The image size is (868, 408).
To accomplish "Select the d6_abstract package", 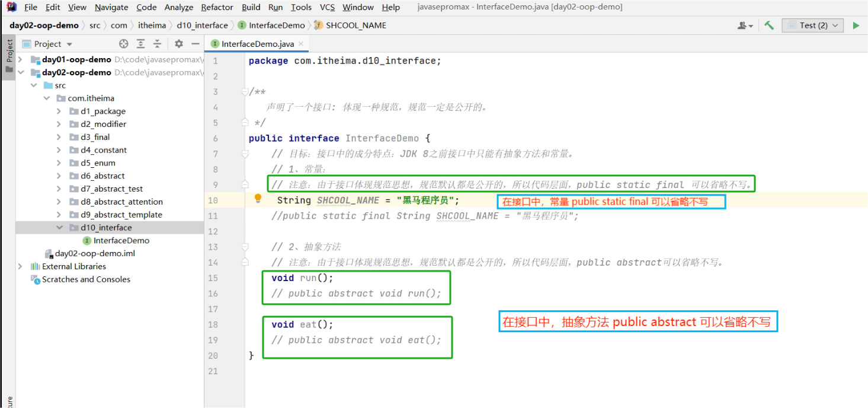I will point(103,176).
